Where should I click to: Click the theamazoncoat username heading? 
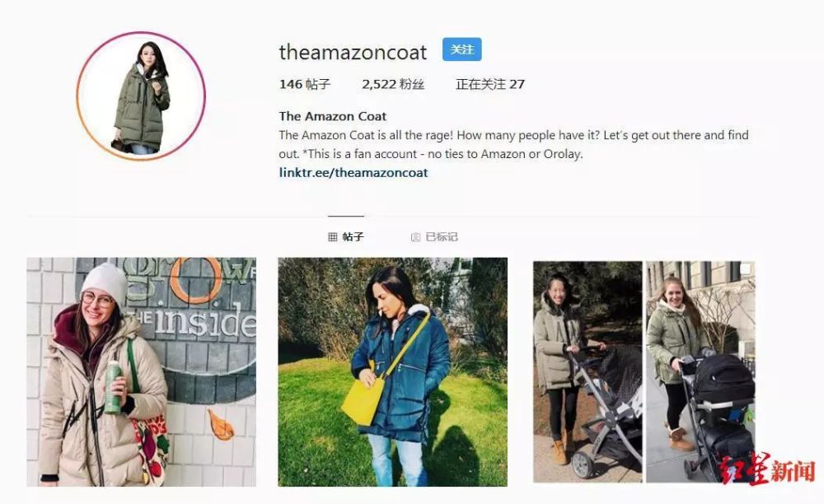[x=353, y=52]
